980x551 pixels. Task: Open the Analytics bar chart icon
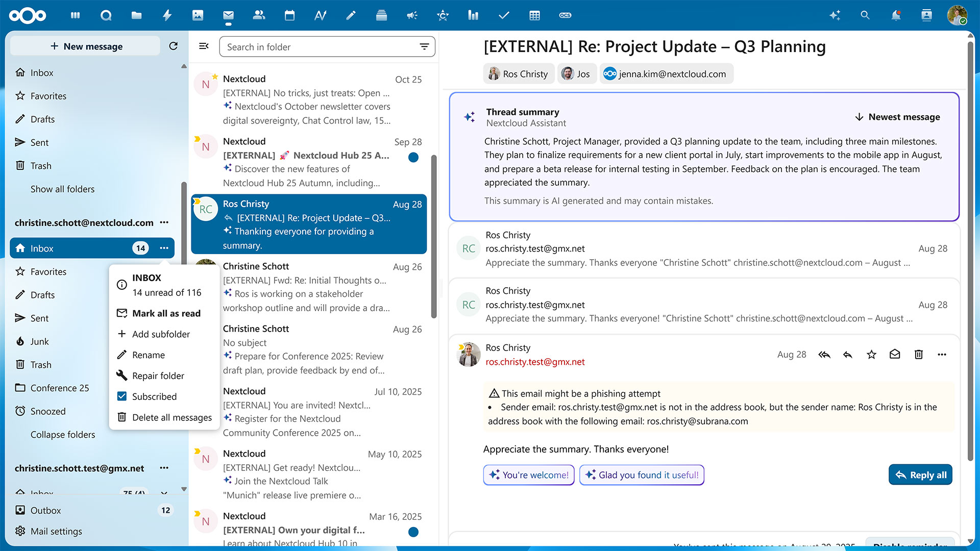tap(473, 15)
